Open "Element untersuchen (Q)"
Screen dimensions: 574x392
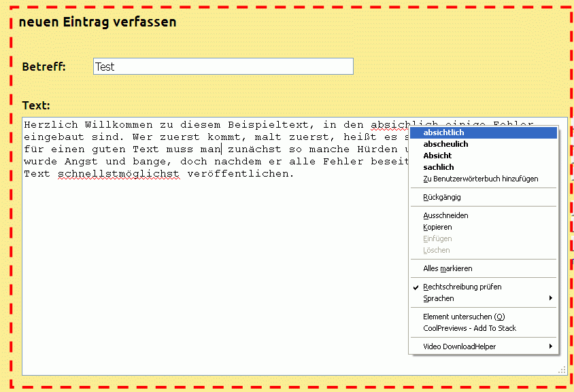[464, 317]
